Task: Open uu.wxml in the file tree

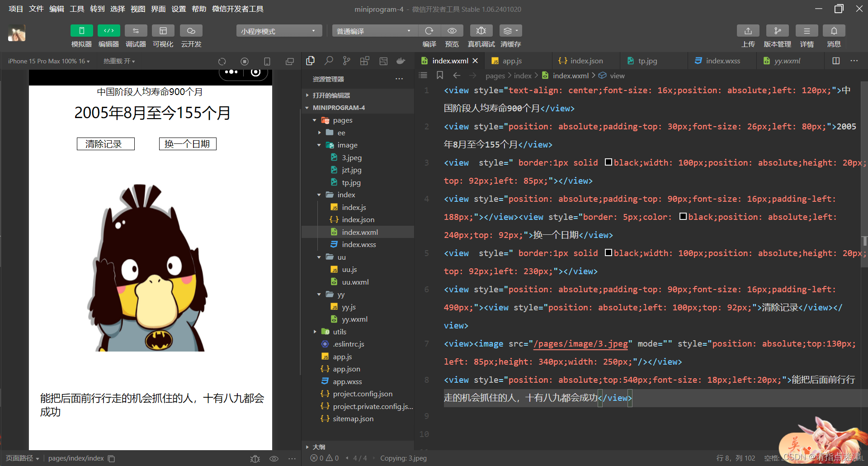Action: coord(355,282)
